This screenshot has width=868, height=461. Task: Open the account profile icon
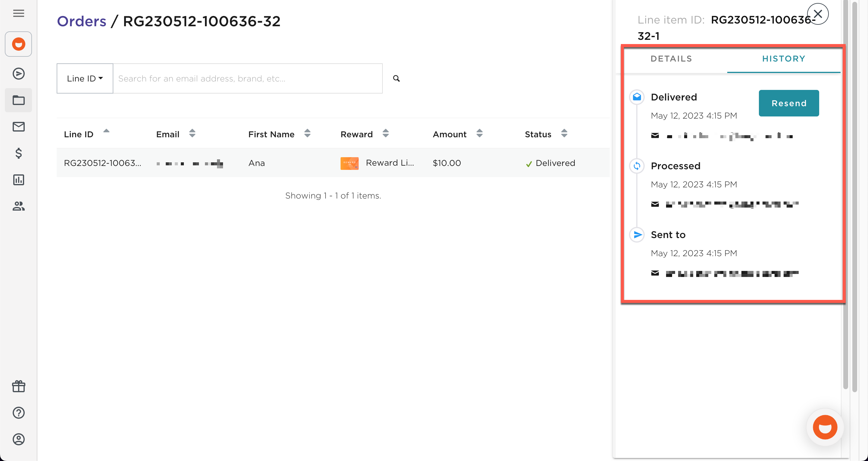(18, 439)
